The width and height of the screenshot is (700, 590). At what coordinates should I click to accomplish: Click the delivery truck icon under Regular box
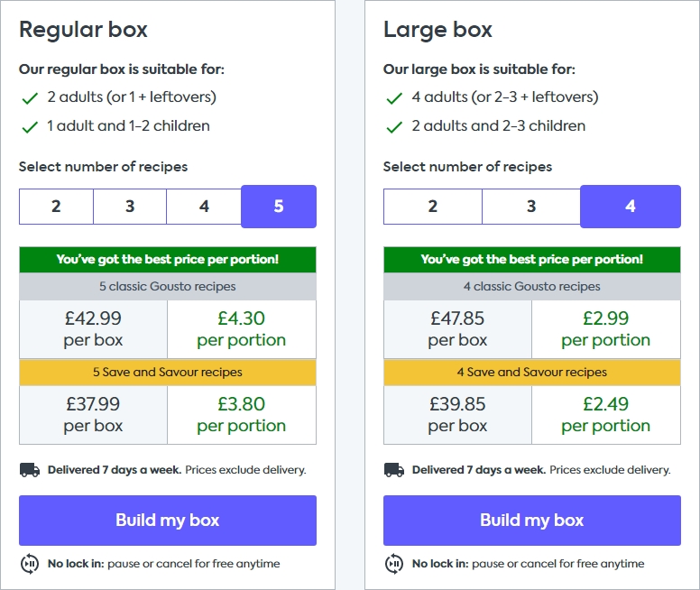(x=30, y=470)
